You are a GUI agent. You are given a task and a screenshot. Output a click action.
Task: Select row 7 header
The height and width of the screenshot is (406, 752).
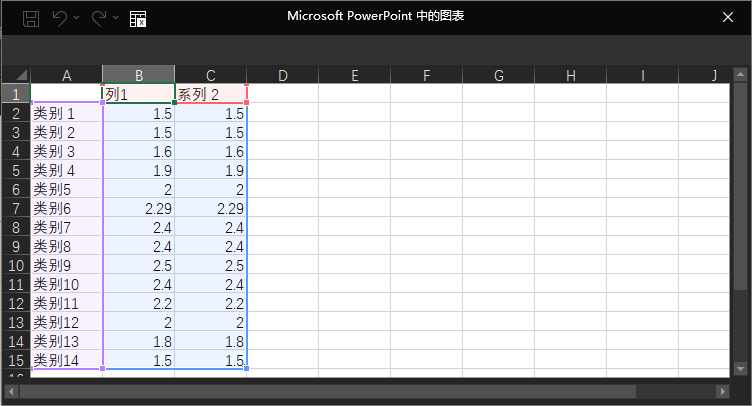click(16, 208)
